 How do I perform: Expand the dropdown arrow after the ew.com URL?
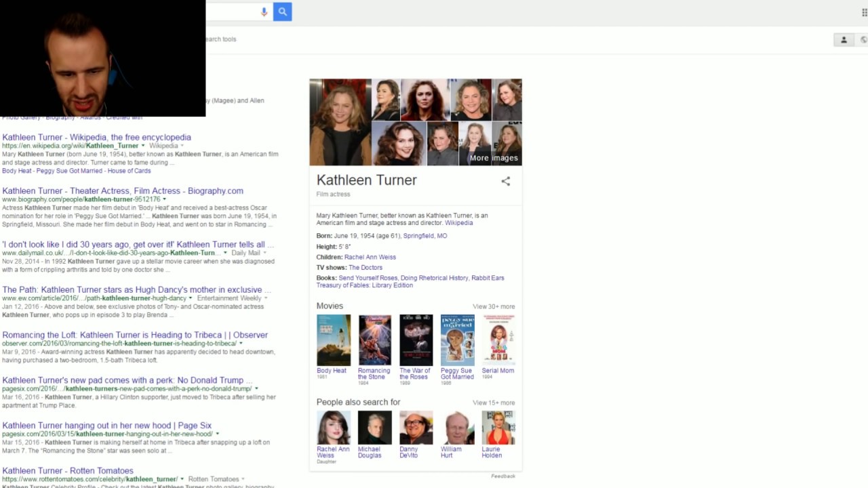click(191, 298)
